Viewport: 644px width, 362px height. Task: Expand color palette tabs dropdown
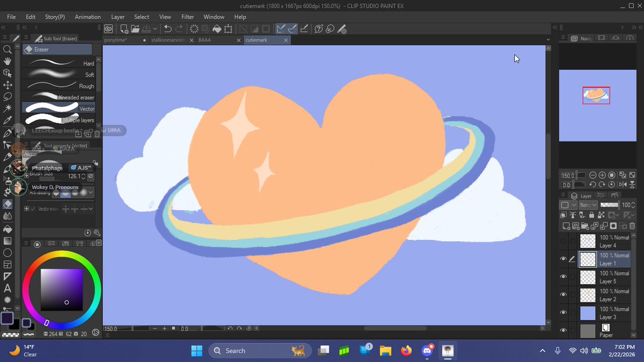pos(98,243)
